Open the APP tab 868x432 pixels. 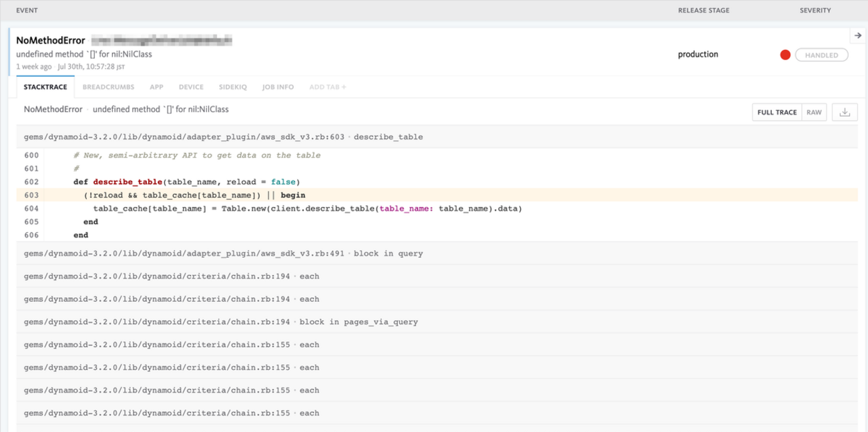(x=156, y=87)
